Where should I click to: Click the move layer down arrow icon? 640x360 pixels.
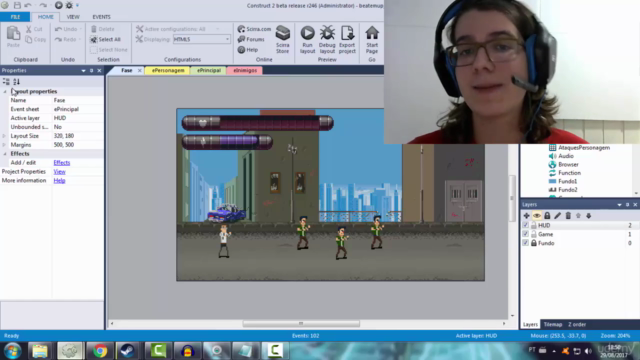589,216
